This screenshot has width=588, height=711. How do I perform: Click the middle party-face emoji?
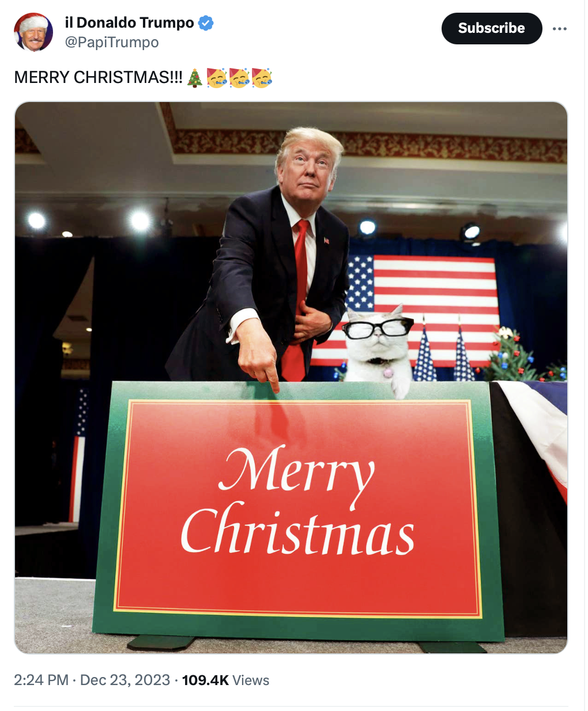pos(239,78)
